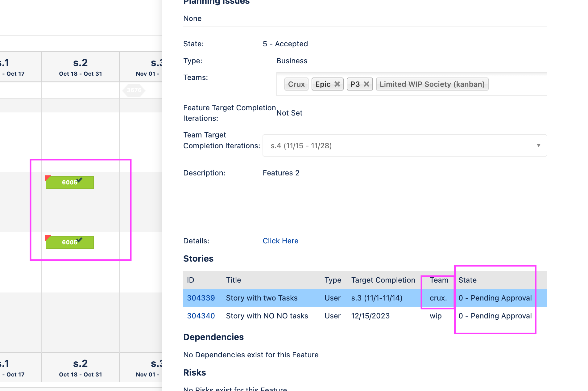Select the Limited WIP Society (kanban) tag
Viewport: 588px width, 391px height.
pos(432,84)
